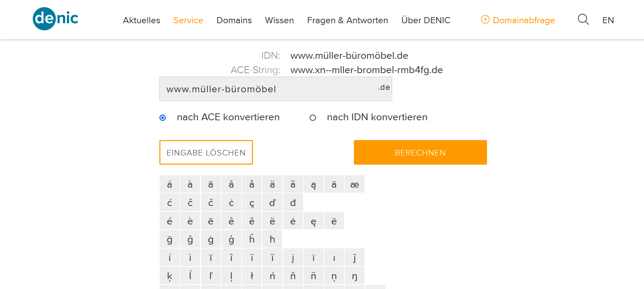Click EINGABE LÖSCHEN button

coord(206,152)
